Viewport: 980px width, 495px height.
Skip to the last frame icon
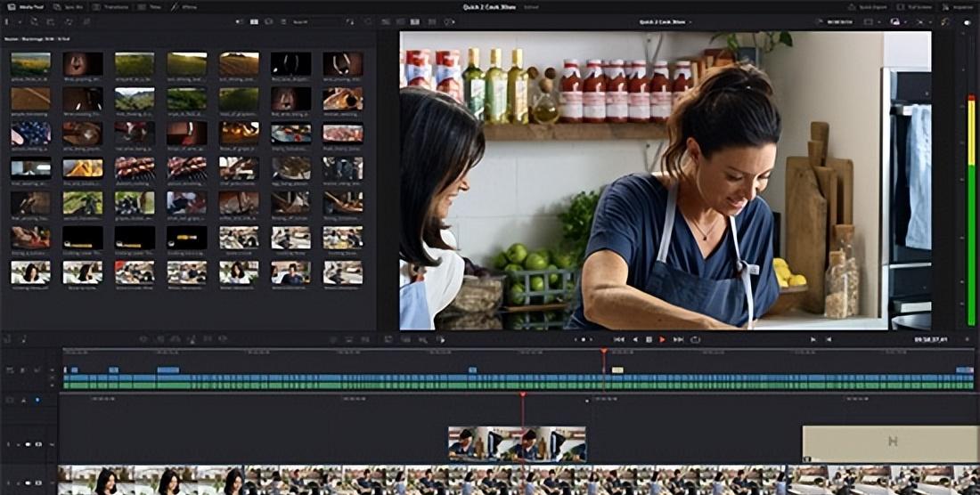pyautogui.click(x=678, y=339)
